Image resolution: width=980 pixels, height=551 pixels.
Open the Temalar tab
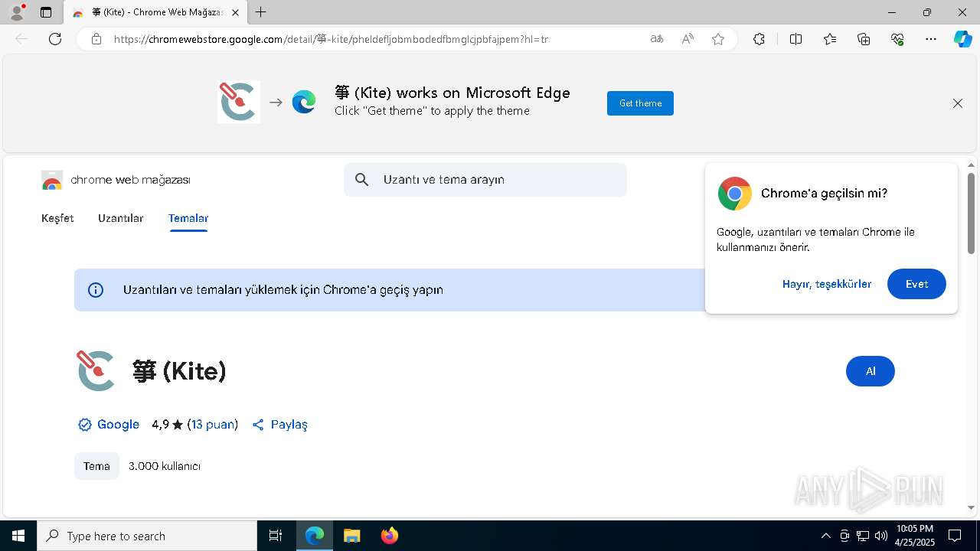click(x=188, y=218)
